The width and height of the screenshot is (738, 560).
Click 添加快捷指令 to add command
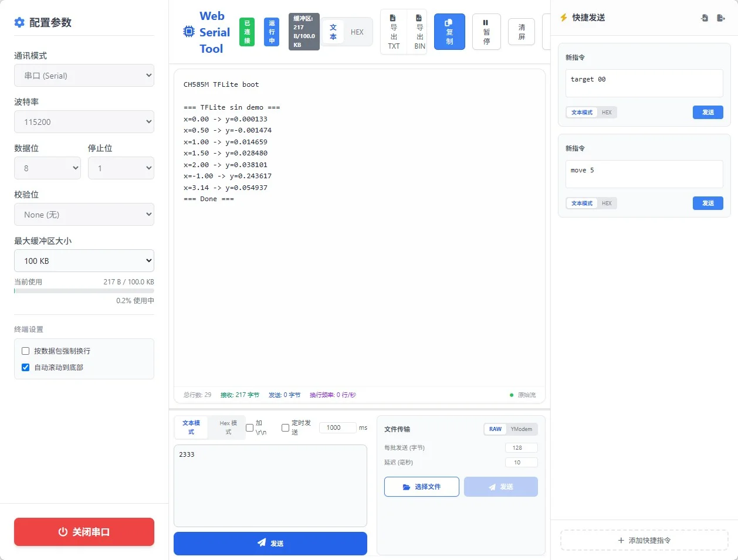[644, 540]
